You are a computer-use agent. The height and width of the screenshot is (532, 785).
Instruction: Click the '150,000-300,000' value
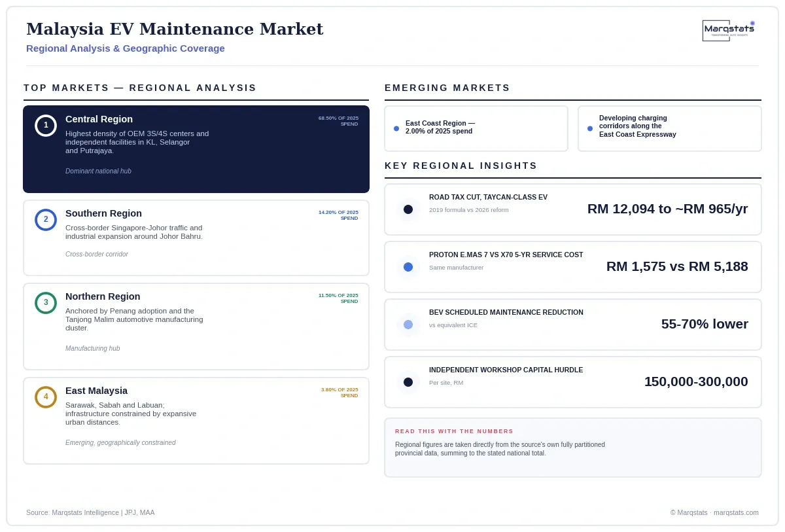tap(696, 381)
